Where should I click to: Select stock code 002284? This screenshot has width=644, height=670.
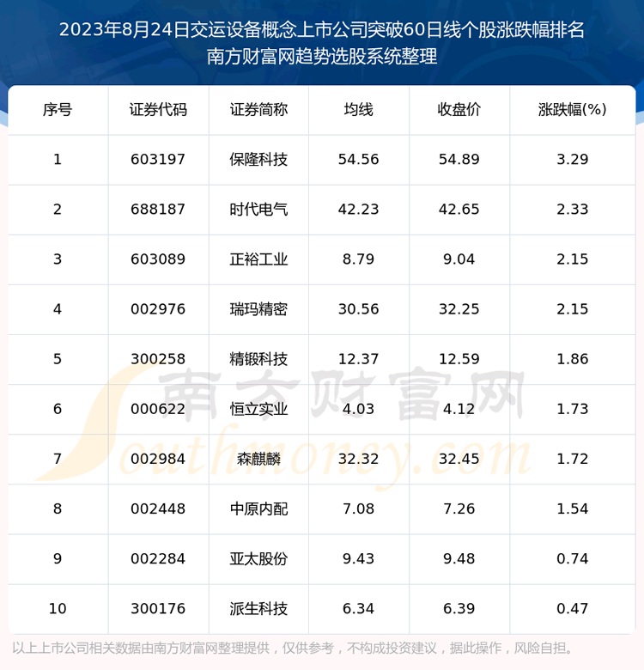coord(158,559)
